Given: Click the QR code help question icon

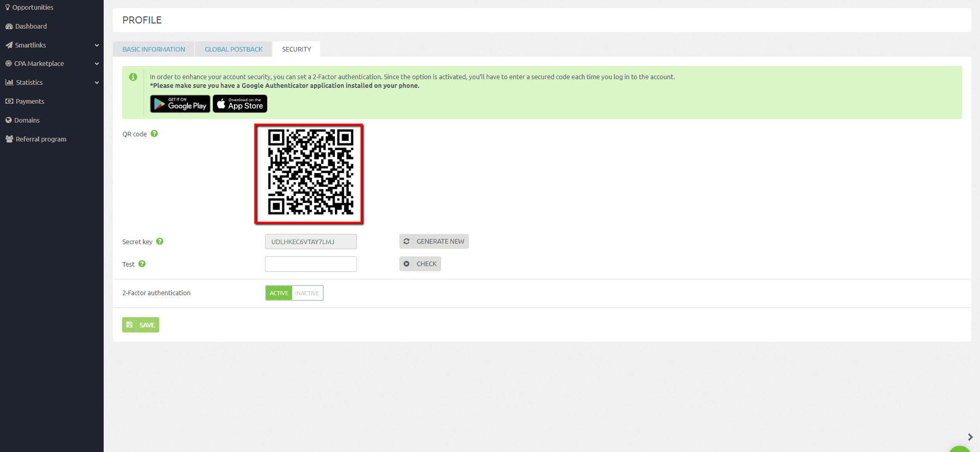Looking at the screenshot, I should (154, 134).
